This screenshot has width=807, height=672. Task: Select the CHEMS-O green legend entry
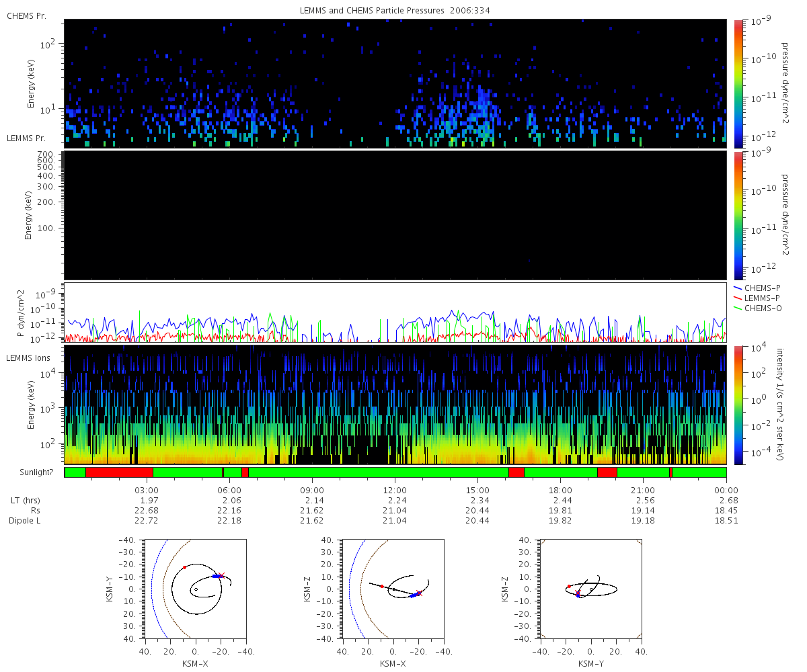click(x=757, y=308)
